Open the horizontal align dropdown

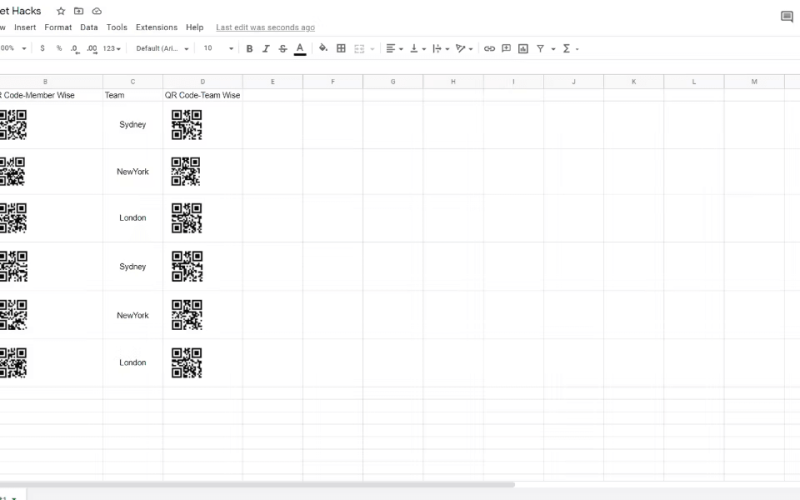click(394, 48)
